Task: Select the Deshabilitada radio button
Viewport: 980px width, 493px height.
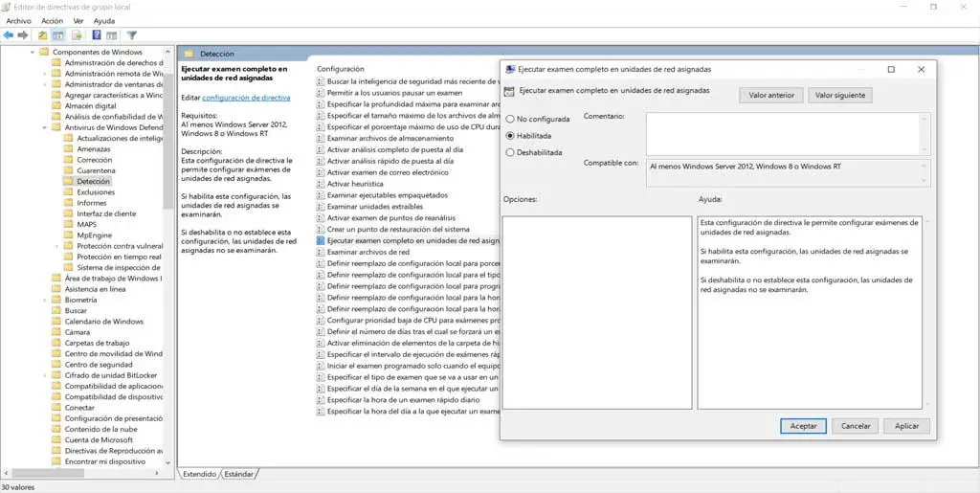Action: 510,152
